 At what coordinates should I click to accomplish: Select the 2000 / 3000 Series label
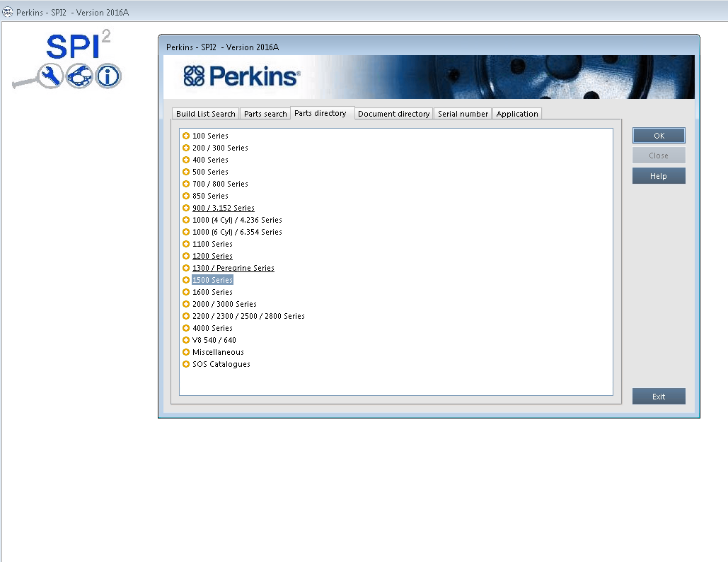(x=224, y=304)
